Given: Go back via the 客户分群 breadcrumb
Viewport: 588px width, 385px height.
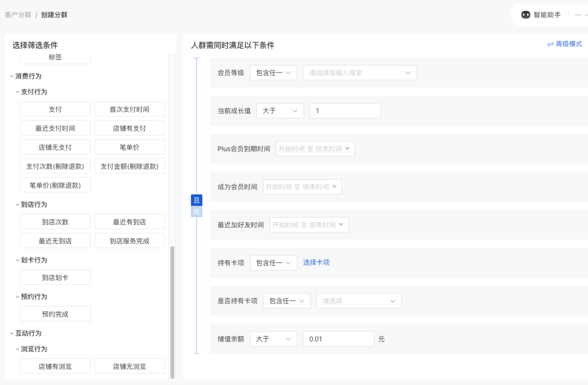Looking at the screenshot, I should (19, 15).
